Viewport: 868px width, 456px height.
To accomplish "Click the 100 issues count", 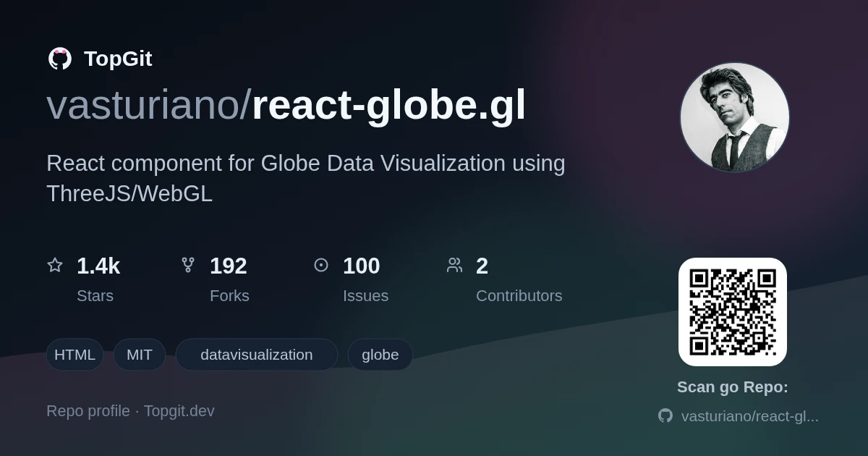I will (362, 266).
